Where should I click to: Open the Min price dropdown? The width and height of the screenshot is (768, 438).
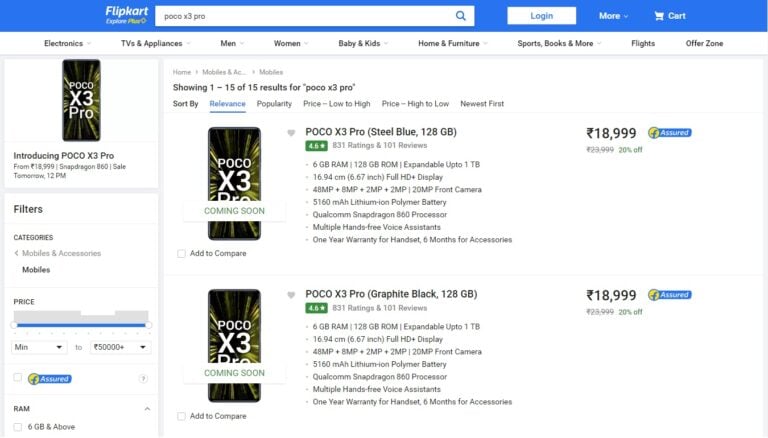point(39,347)
